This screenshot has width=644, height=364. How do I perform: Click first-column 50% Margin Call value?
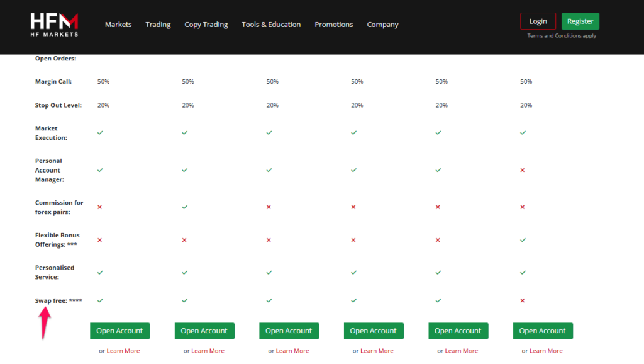click(104, 81)
